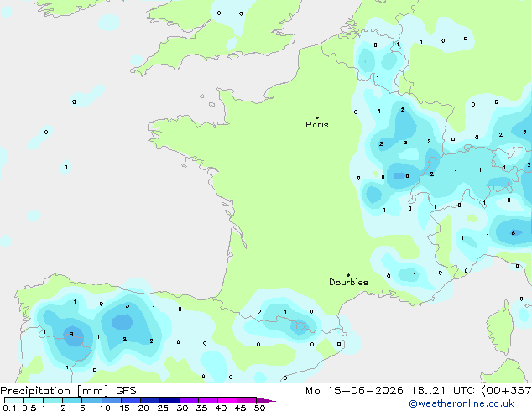Click the '25' legend scale label

pos(163,408)
